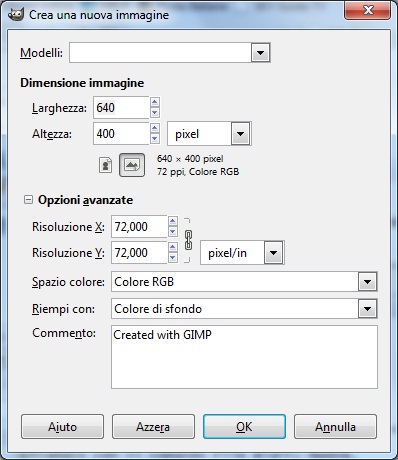Click the Opzioni avanzate label
Screen dimensions: 398x460
point(85,200)
